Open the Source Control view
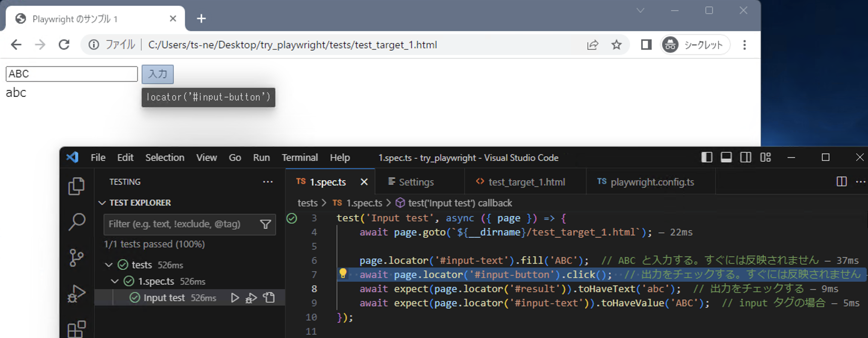 pyautogui.click(x=76, y=257)
